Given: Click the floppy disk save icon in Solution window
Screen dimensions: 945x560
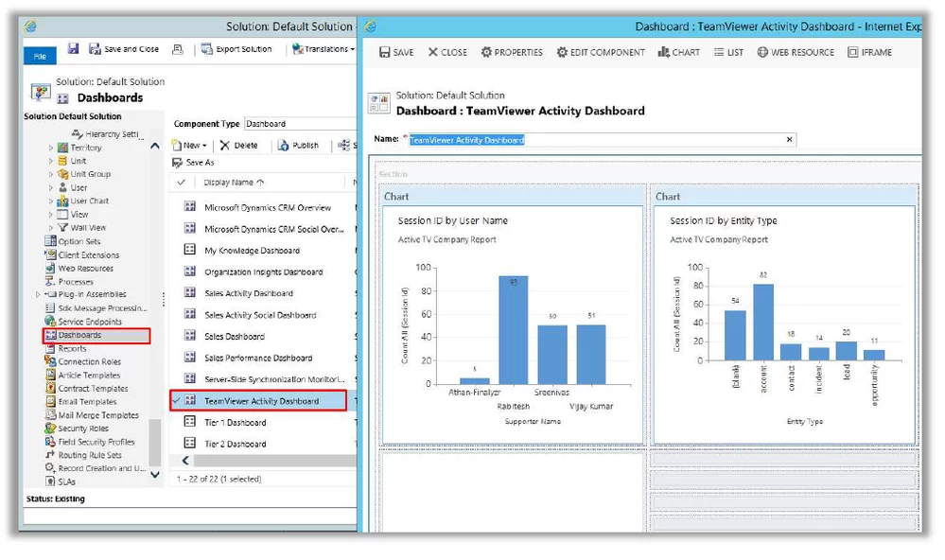Looking at the screenshot, I should [74, 49].
